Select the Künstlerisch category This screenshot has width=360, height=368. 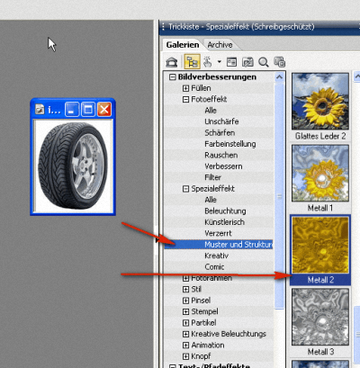click(224, 222)
